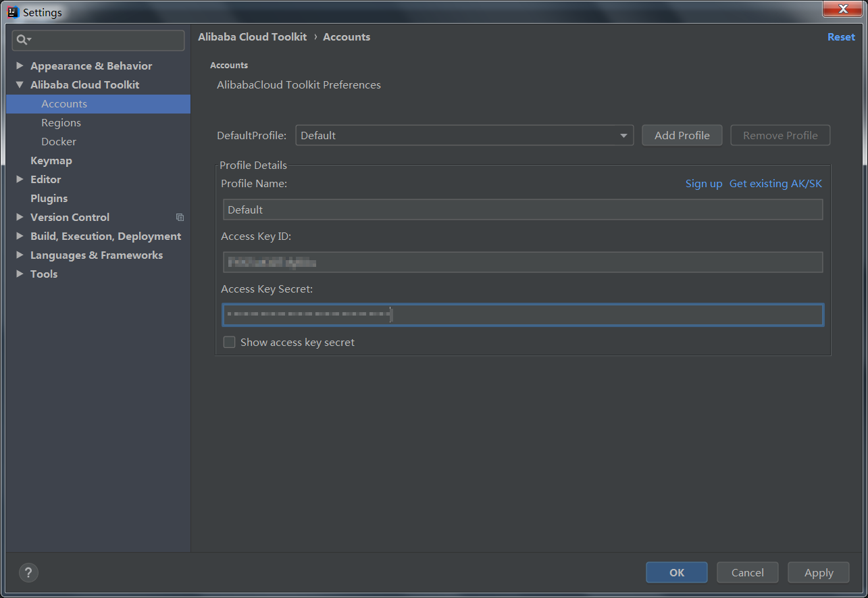Open the DefaultProfile dropdown
Viewport: 868px width, 598px height.
click(464, 136)
